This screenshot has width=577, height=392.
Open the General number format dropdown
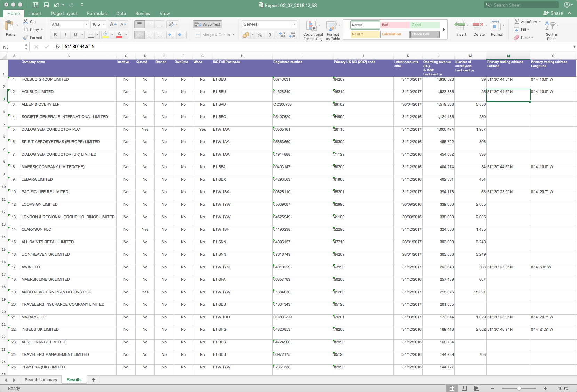click(x=294, y=24)
